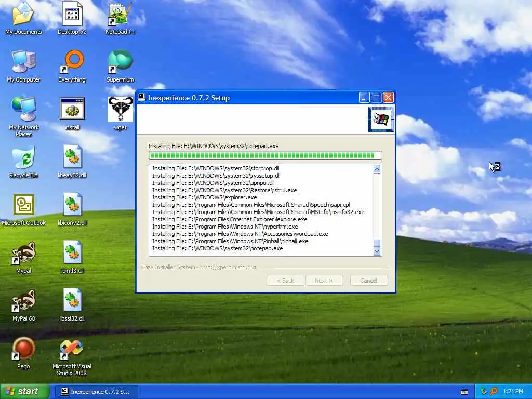Select the Microsoft Outlook desktop icon
The height and width of the screenshot is (399, 532).
coord(23,210)
